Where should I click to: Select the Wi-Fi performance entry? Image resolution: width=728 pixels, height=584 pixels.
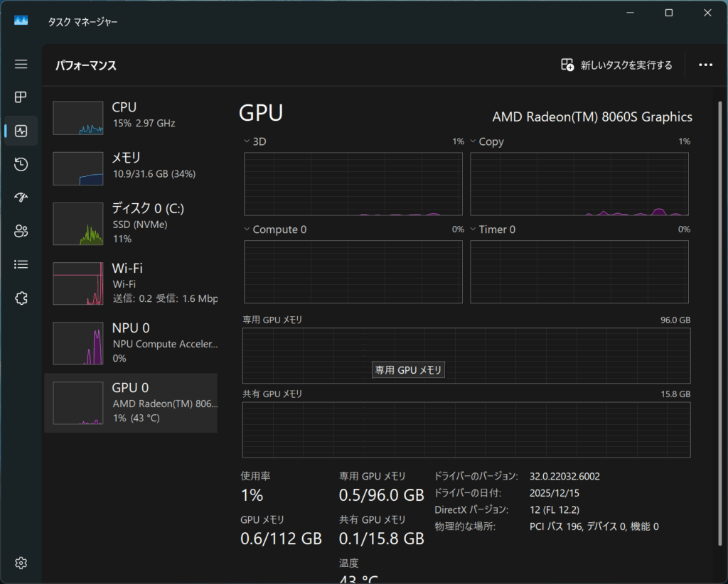point(131,283)
